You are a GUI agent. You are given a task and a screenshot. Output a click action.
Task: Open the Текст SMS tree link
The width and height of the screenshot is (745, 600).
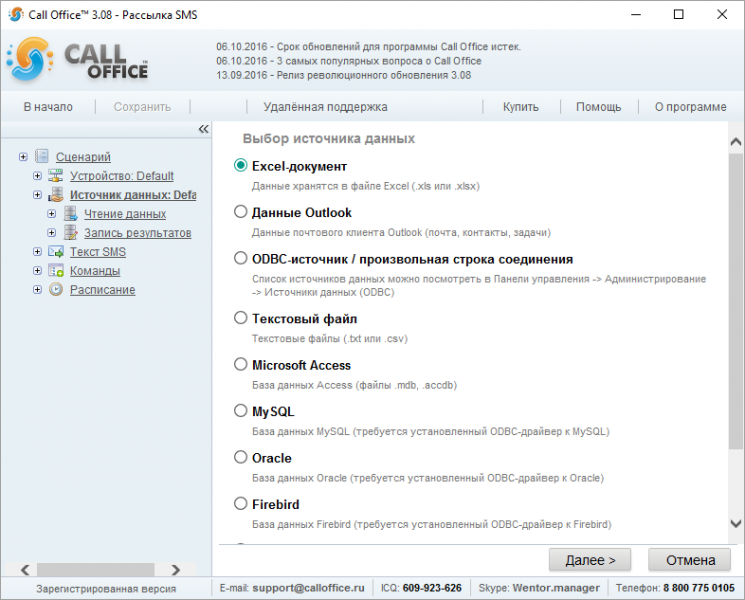tap(98, 252)
